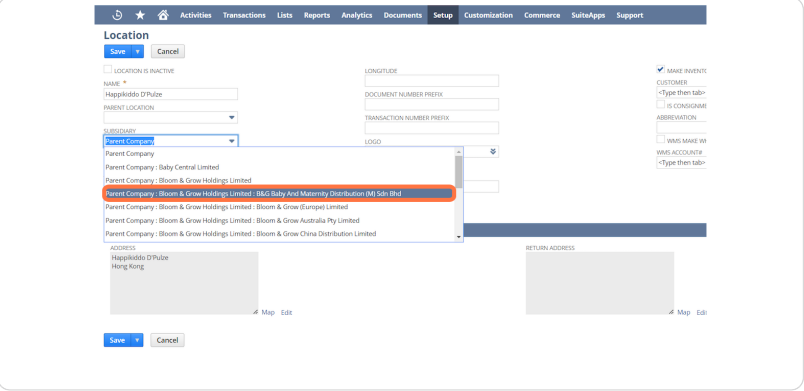Open the Documents menu

pyautogui.click(x=403, y=15)
